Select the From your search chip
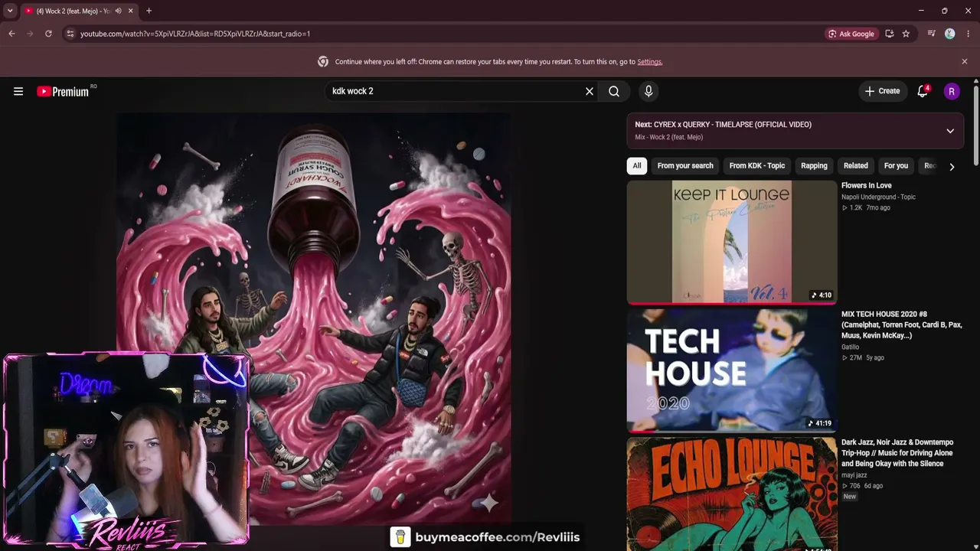This screenshot has height=551, width=980. click(x=685, y=165)
